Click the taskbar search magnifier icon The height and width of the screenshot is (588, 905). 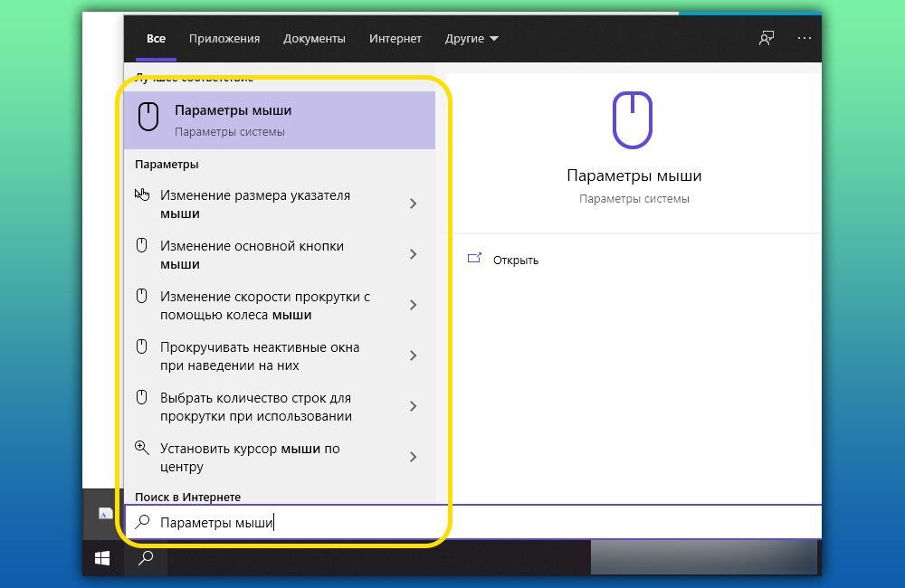[145, 557]
